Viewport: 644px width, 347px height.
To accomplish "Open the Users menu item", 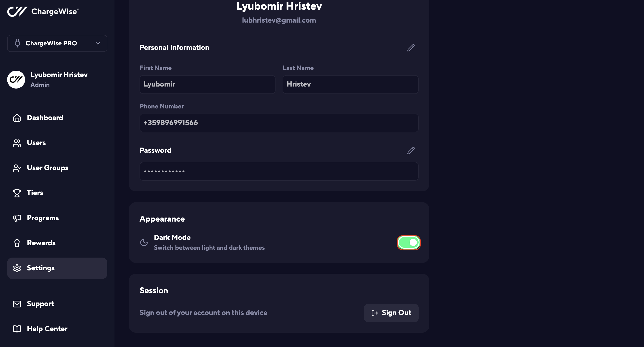I will point(36,143).
